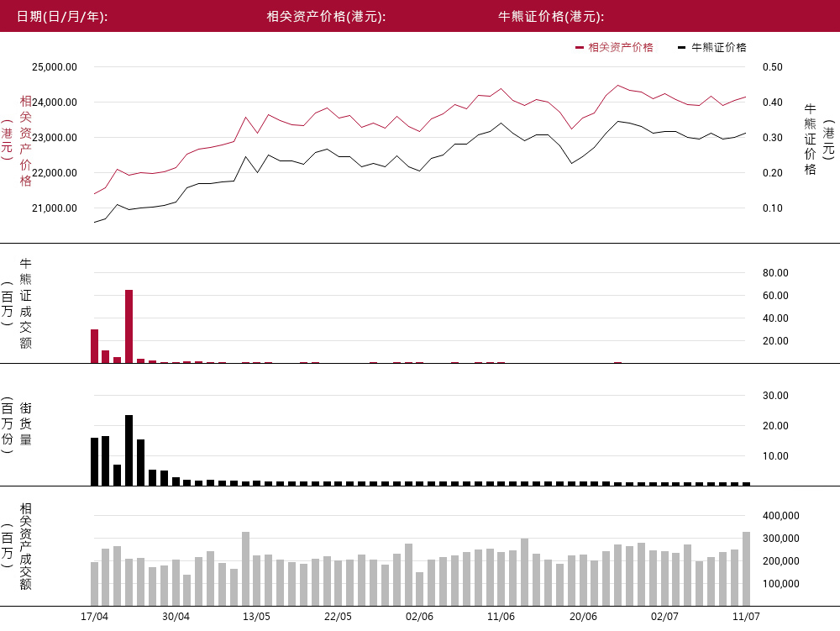The width and height of the screenshot is (840, 631).
Task: Click the 0.40 CBBC price axis value
Action: [x=773, y=103]
